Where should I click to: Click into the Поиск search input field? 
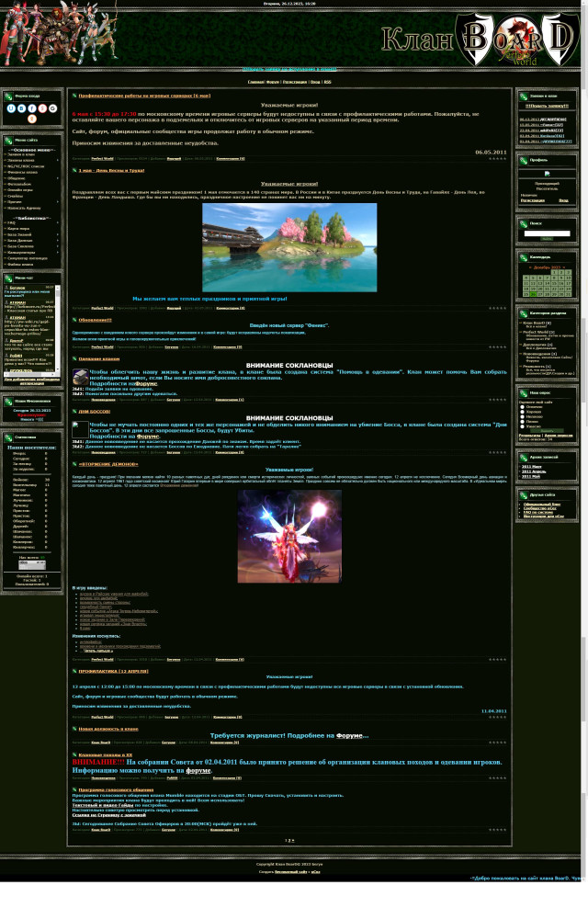547,233
